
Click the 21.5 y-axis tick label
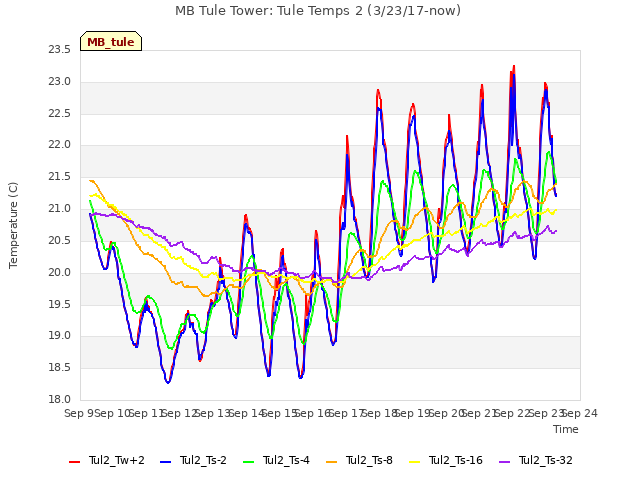coord(60,177)
